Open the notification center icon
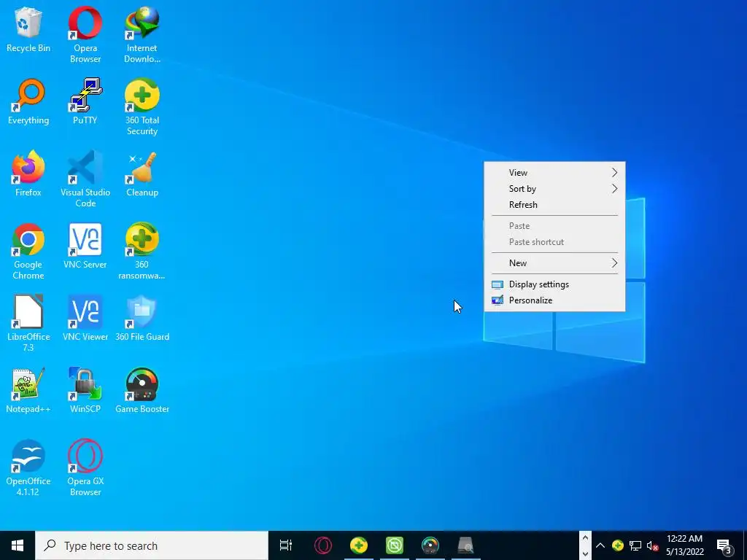The image size is (747, 560). point(724,545)
